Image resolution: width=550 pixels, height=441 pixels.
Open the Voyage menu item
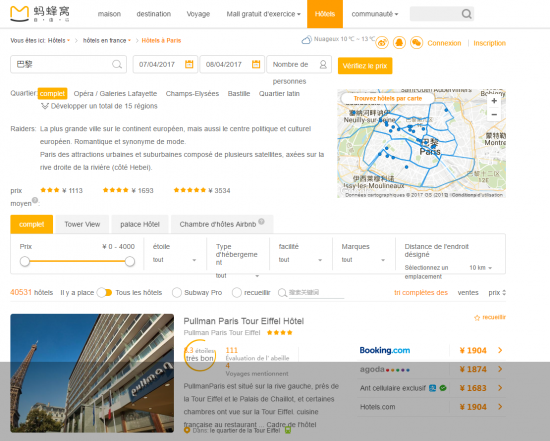coord(198,14)
